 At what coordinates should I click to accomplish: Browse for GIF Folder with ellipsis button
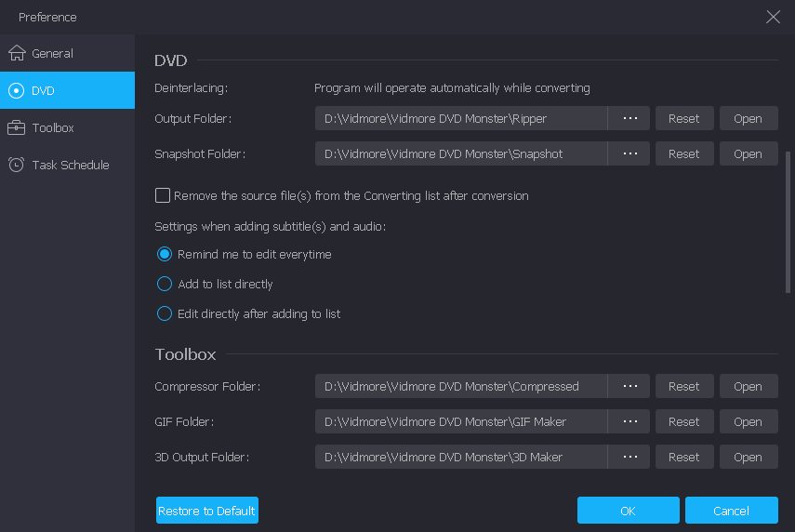(629, 421)
